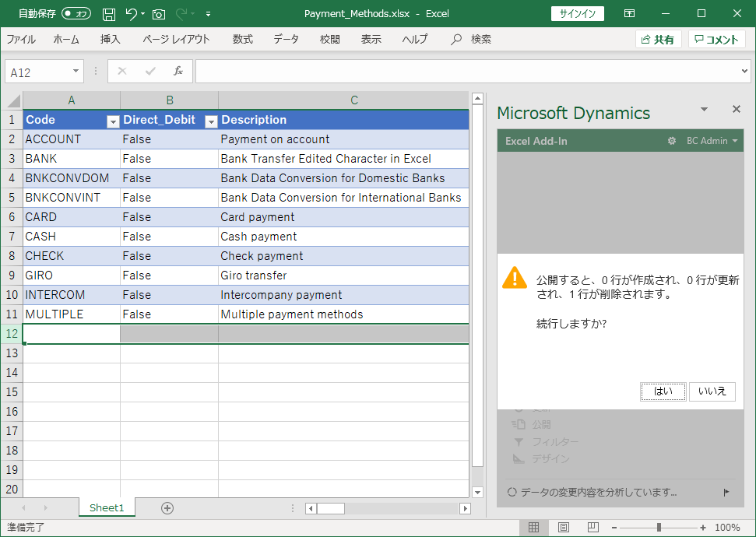Switch to Page Layout view icon
756x537 pixels.
(564, 528)
